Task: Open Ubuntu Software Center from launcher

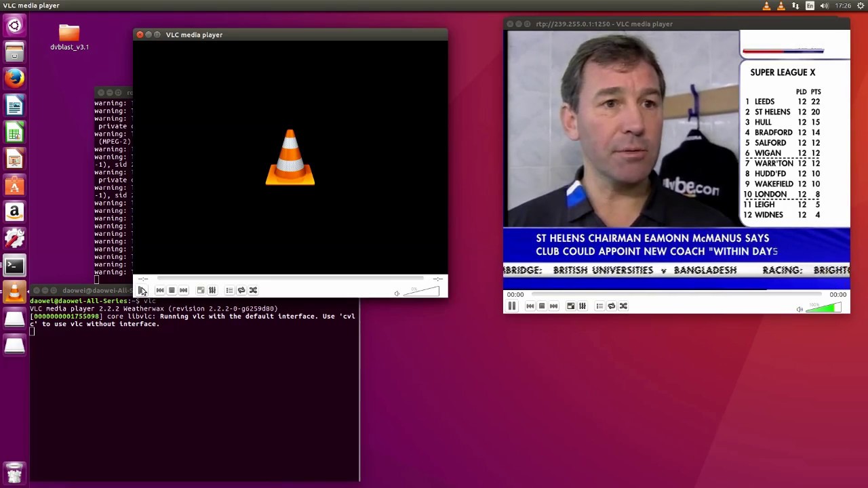Action: tap(14, 186)
